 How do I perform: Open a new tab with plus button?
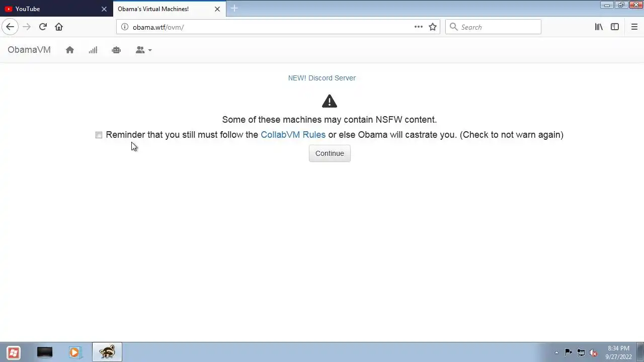coord(234,9)
